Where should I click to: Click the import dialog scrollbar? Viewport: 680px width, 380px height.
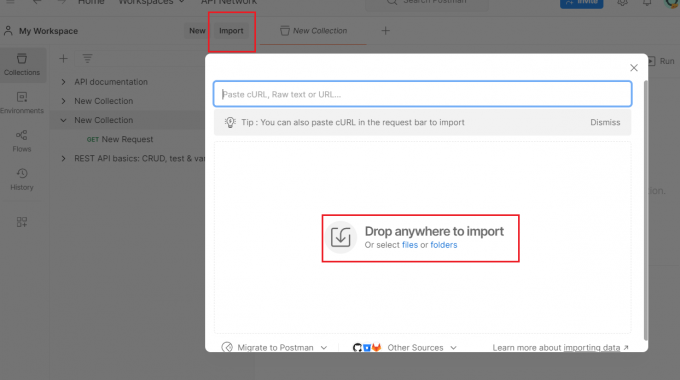646,210
